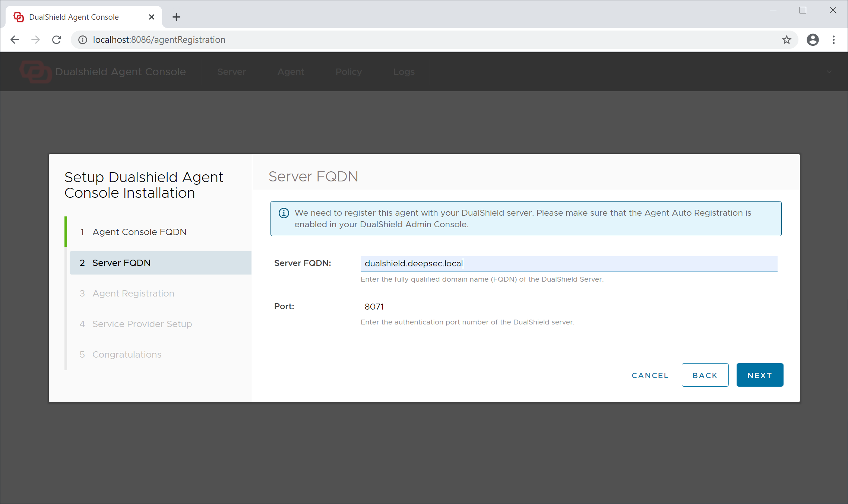Click the CANCEL link button
848x504 pixels.
[650, 375]
